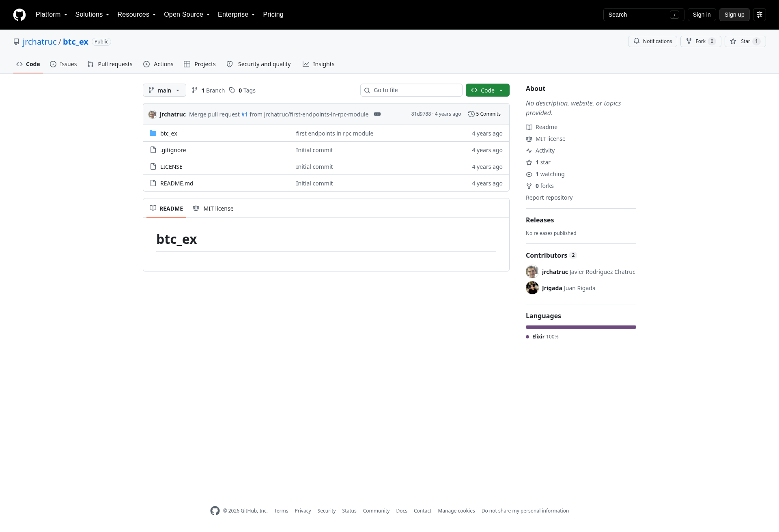The image size is (779, 532).
Task: Click the bell icon in Notifications button
Action: tap(637, 41)
